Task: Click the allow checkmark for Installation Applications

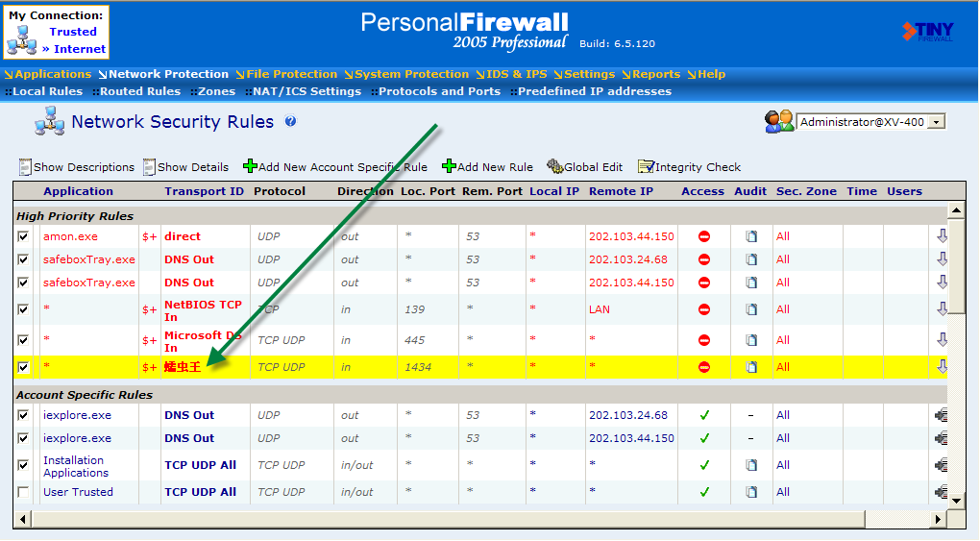Action: [x=704, y=465]
